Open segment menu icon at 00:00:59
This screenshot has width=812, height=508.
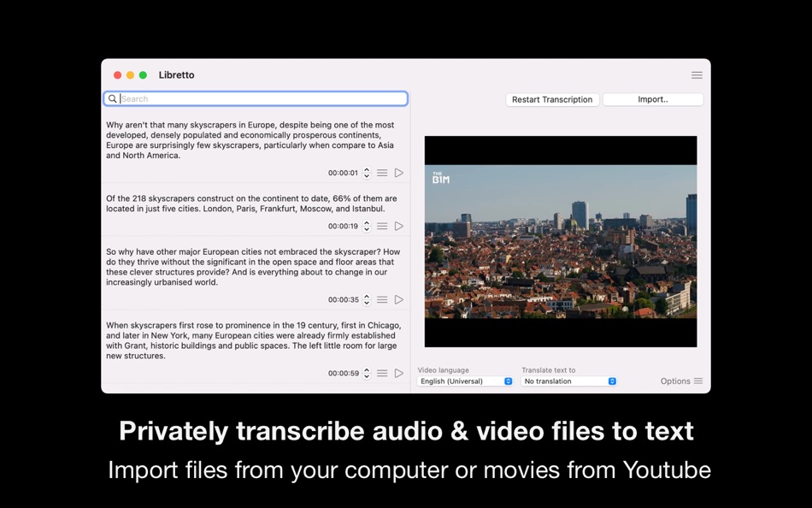(382, 373)
